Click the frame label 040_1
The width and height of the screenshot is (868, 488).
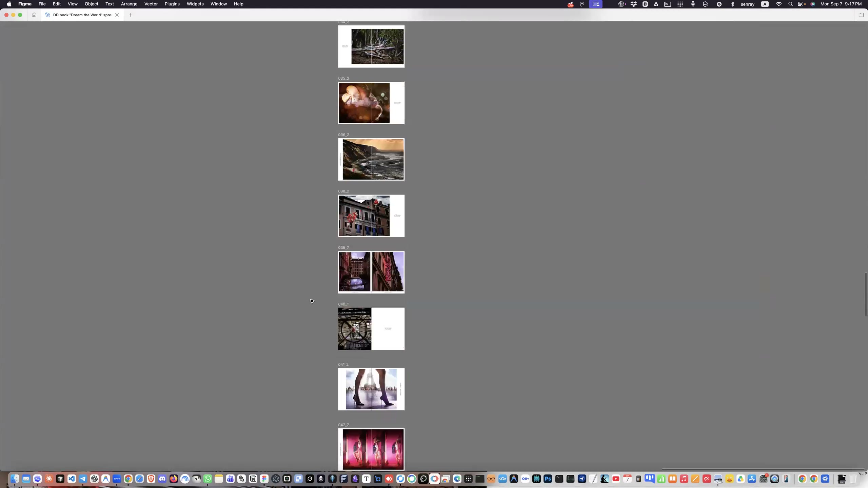pos(343,304)
